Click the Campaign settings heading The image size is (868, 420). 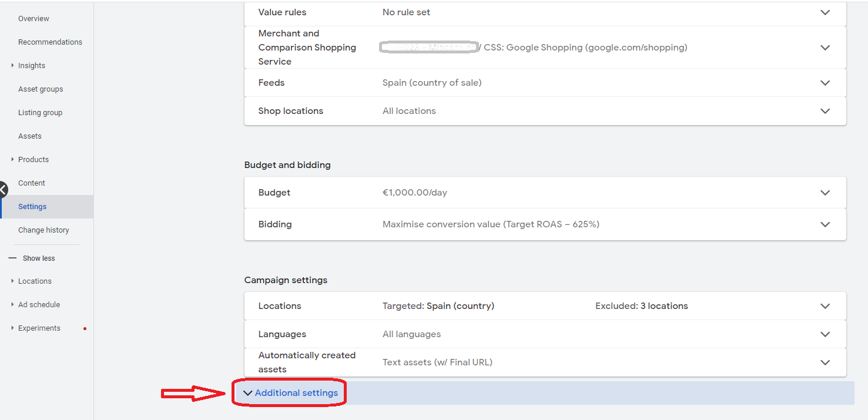[286, 280]
